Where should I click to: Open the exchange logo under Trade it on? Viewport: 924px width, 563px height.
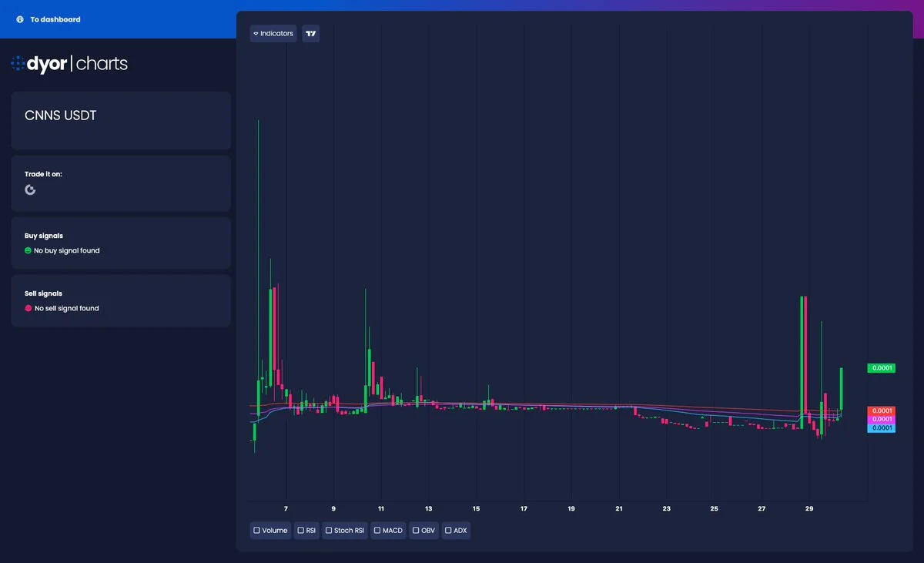[30, 189]
